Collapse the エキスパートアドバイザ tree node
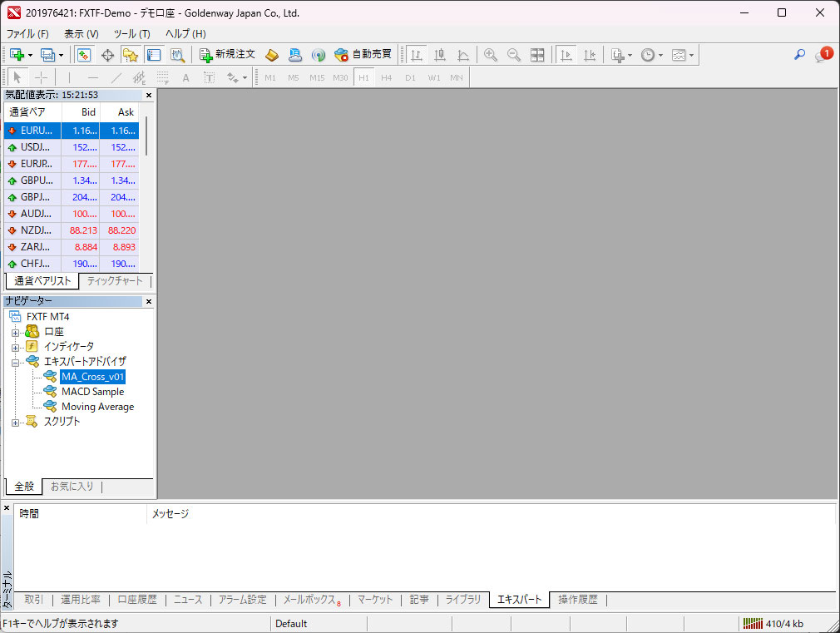Viewport: 840px width, 633px height. (15, 362)
